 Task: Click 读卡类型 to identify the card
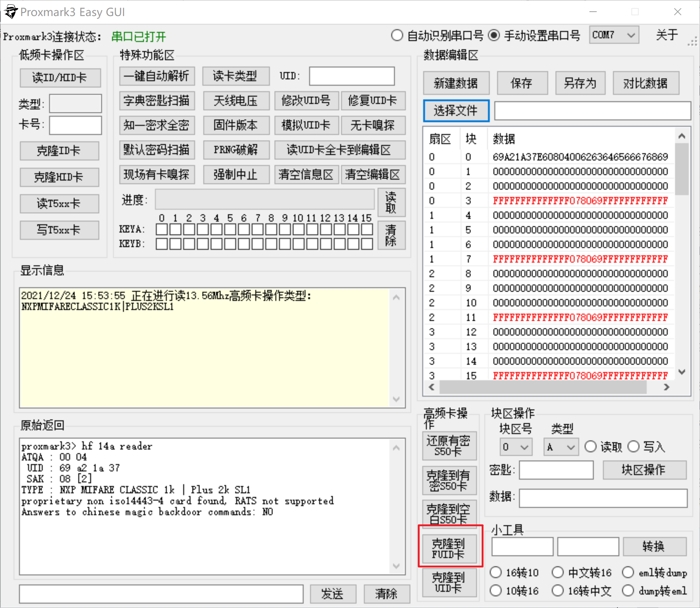236,76
